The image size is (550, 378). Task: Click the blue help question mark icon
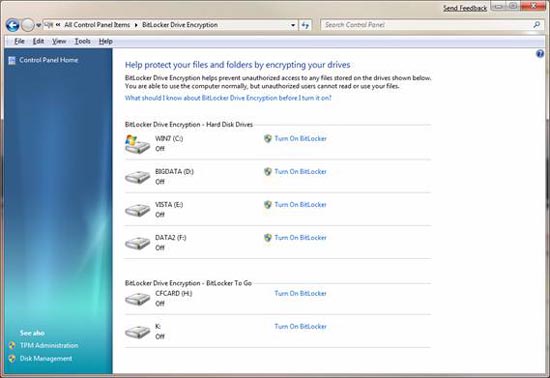tap(540, 54)
